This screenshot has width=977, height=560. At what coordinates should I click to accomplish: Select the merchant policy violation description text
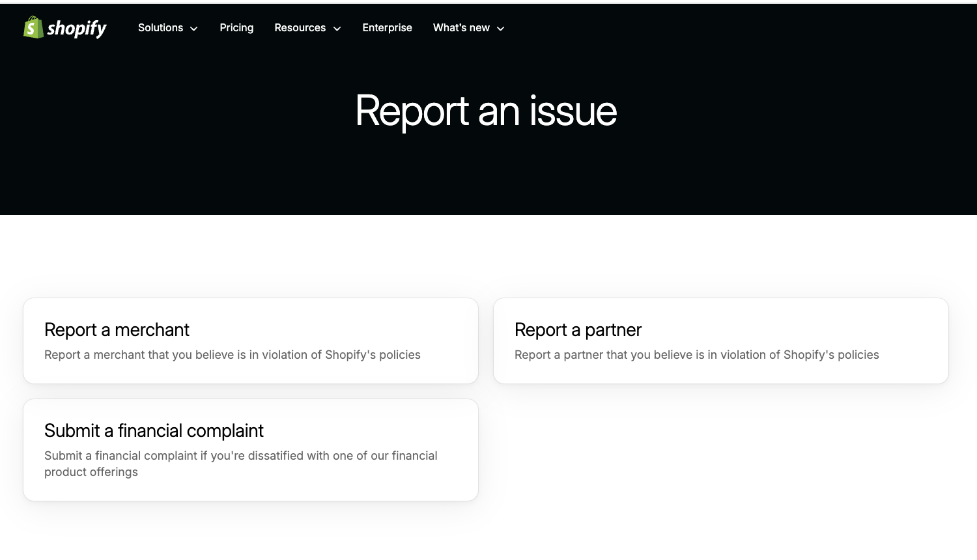tap(233, 355)
